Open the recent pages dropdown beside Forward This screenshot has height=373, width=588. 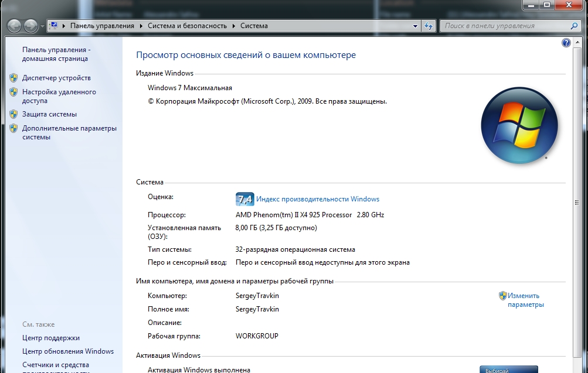[42, 26]
